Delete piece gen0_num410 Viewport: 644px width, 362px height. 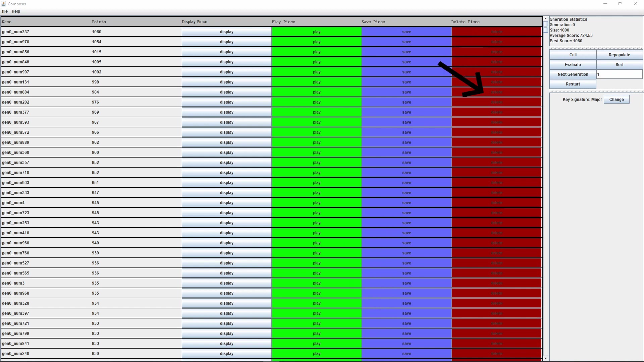point(496,233)
